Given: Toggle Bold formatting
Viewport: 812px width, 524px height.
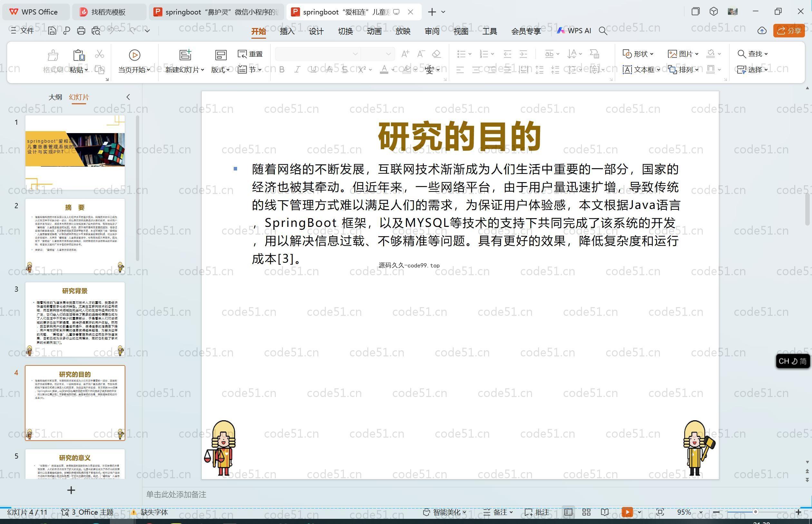Looking at the screenshot, I should click(282, 69).
